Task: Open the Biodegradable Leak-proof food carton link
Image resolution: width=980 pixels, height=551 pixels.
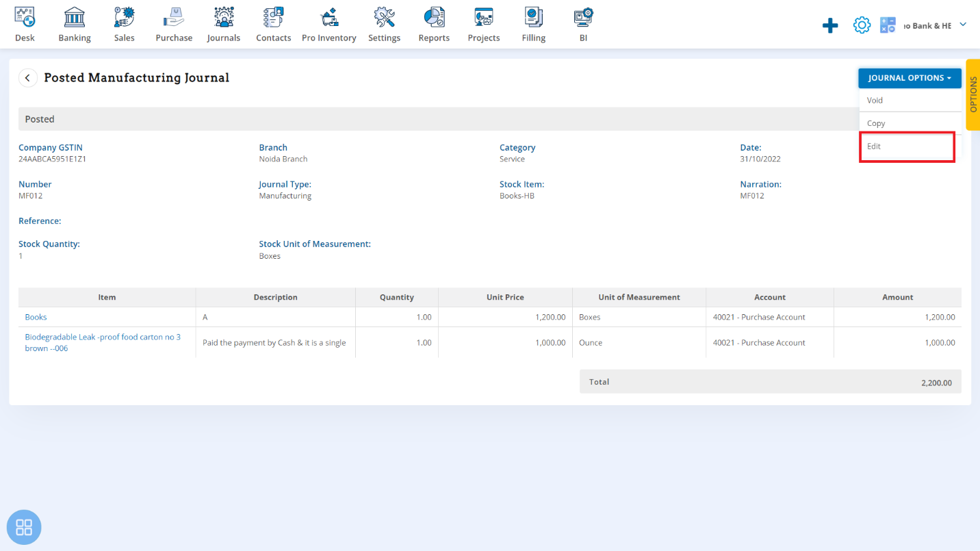Action: point(103,342)
